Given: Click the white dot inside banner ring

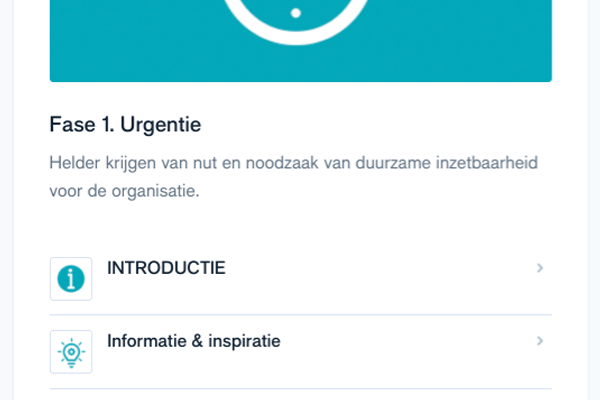Looking at the screenshot, I should (x=296, y=13).
